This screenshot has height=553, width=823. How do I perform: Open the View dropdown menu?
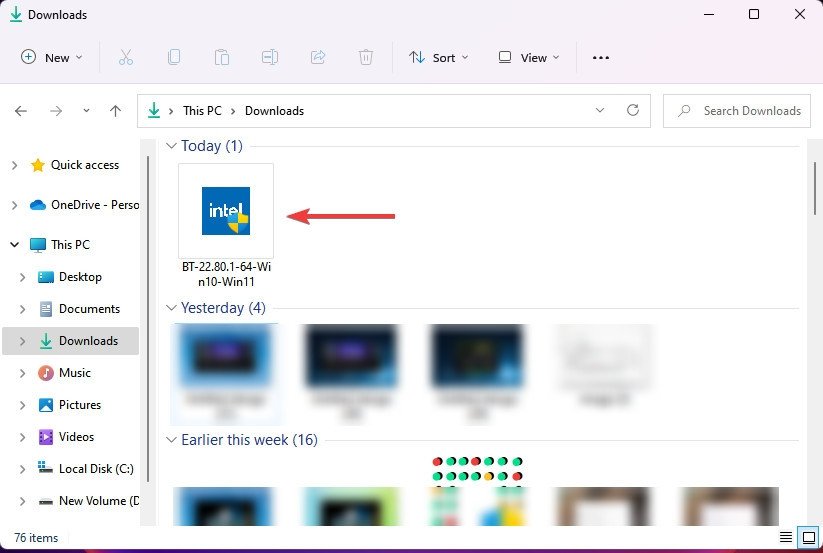(x=529, y=57)
